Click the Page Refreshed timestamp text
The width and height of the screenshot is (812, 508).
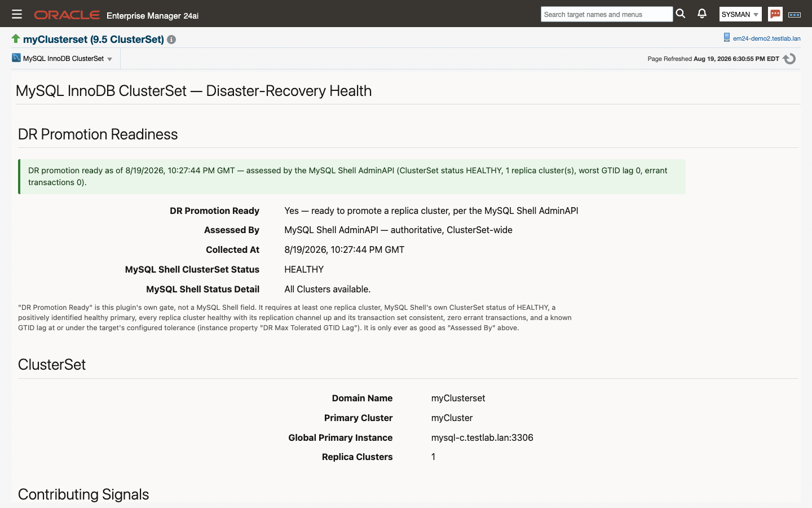pyautogui.click(x=713, y=59)
